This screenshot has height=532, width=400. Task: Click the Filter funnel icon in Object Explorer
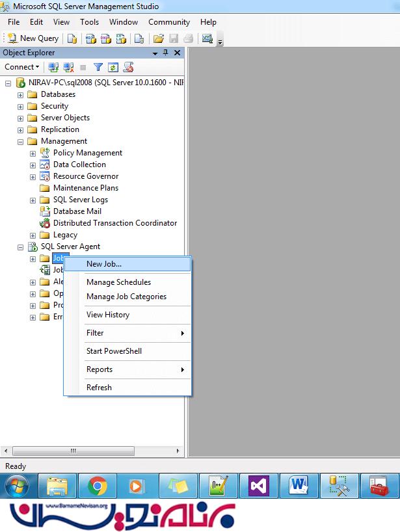[x=98, y=67]
